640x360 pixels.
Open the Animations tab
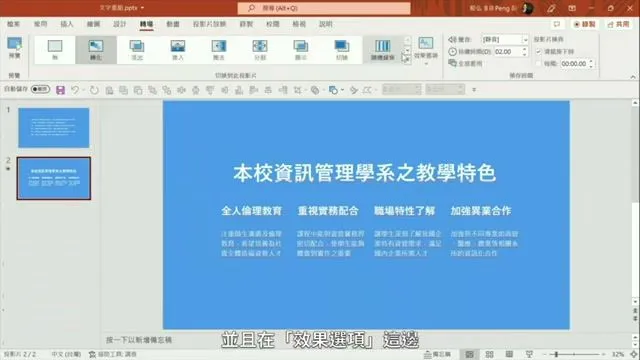[173, 24]
